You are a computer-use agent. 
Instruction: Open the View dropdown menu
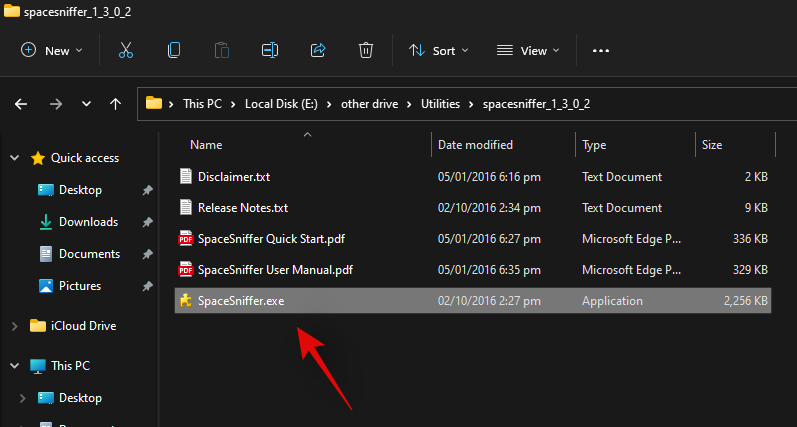coord(529,50)
